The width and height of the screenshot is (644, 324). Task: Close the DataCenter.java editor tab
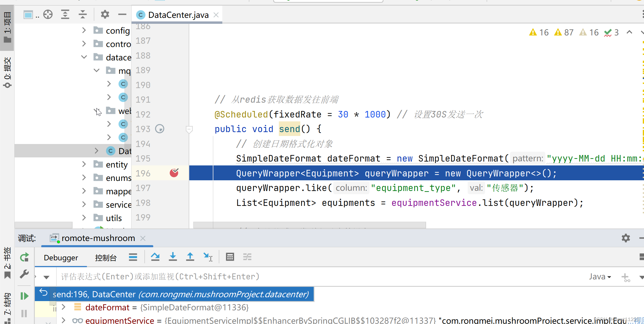tap(216, 15)
